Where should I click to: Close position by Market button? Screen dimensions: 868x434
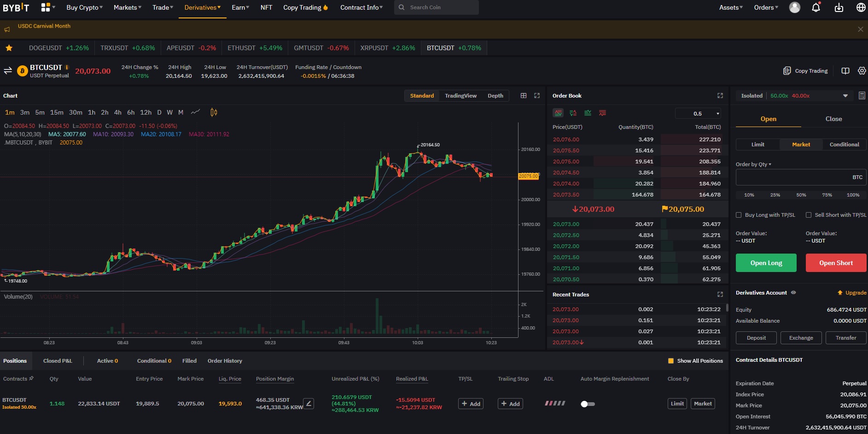pos(703,404)
